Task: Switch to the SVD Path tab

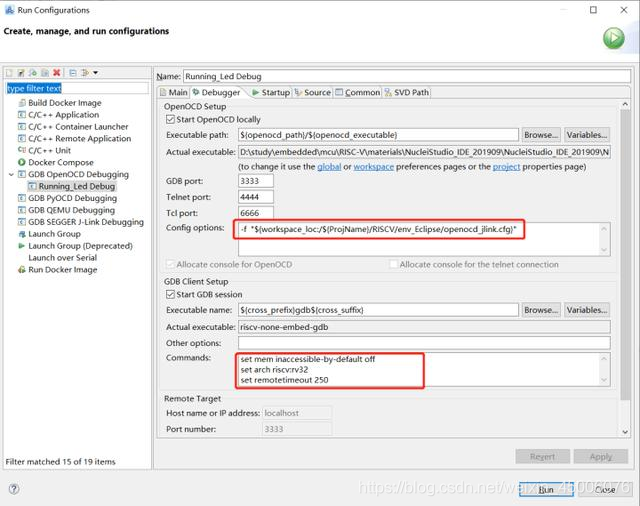Action: click(407, 93)
